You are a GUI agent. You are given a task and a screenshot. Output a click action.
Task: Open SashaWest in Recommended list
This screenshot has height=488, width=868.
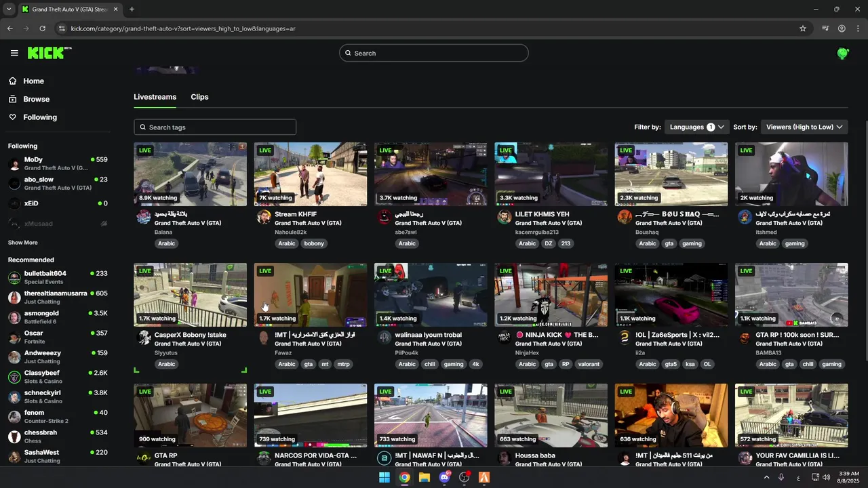[58, 456]
